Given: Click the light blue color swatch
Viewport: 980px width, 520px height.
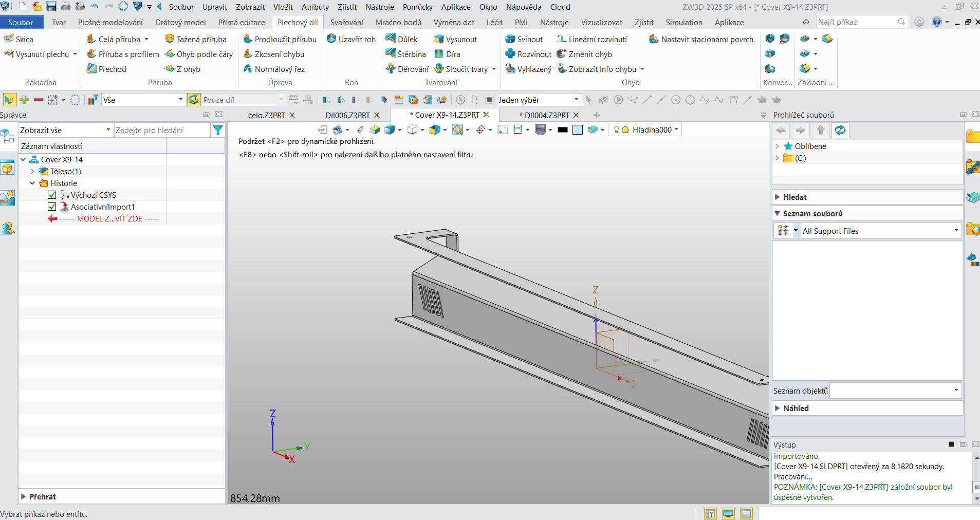Looking at the screenshot, I should (578, 130).
